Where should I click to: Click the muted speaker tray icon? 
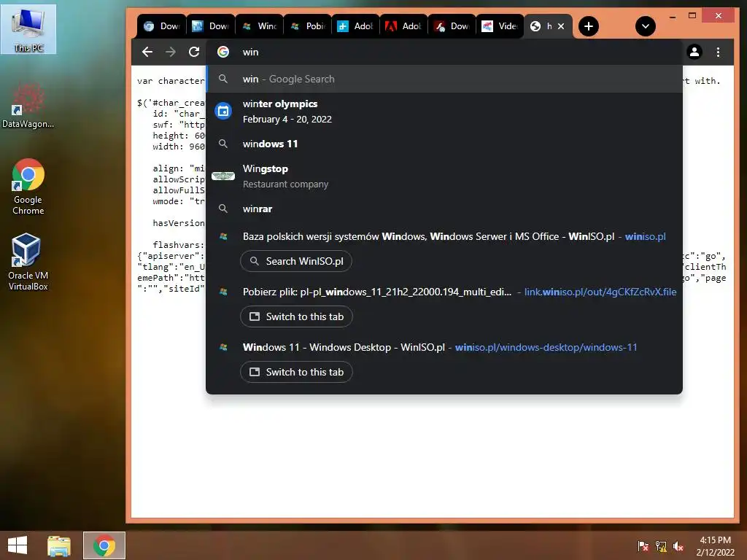coord(678,546)
